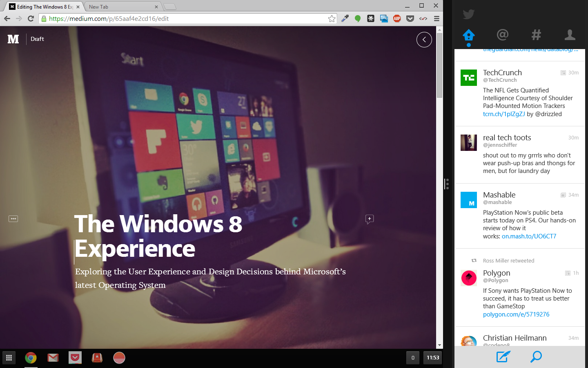Viewport: 588px width, 368px height.
Task: Click the Twitter bird logo
Action: [x=468, y=14]
